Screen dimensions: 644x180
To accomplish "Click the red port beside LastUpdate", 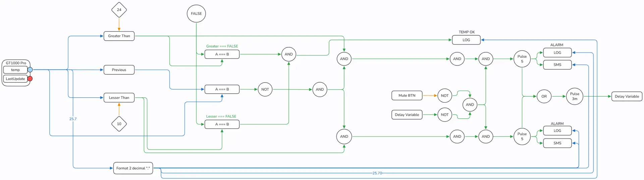I will (x=30, y=79).
